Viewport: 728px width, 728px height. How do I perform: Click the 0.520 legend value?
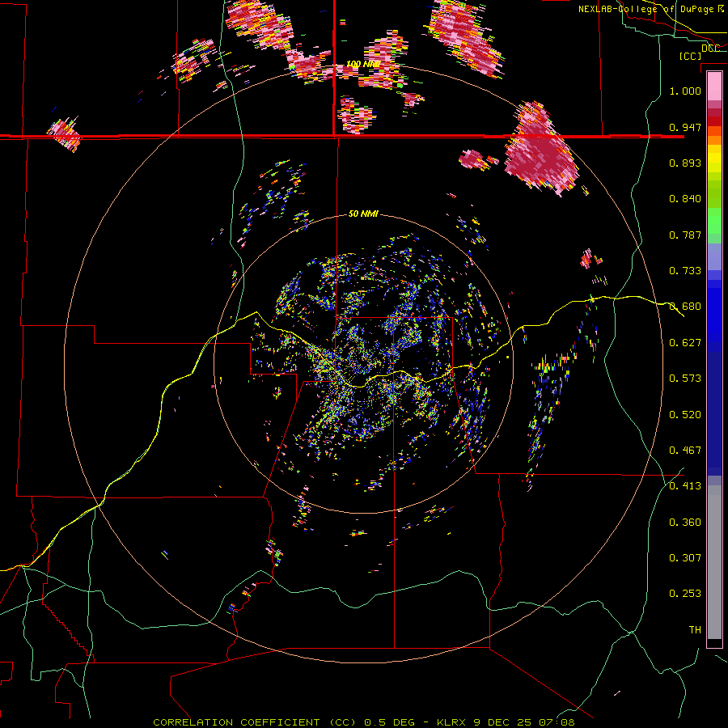685,415
